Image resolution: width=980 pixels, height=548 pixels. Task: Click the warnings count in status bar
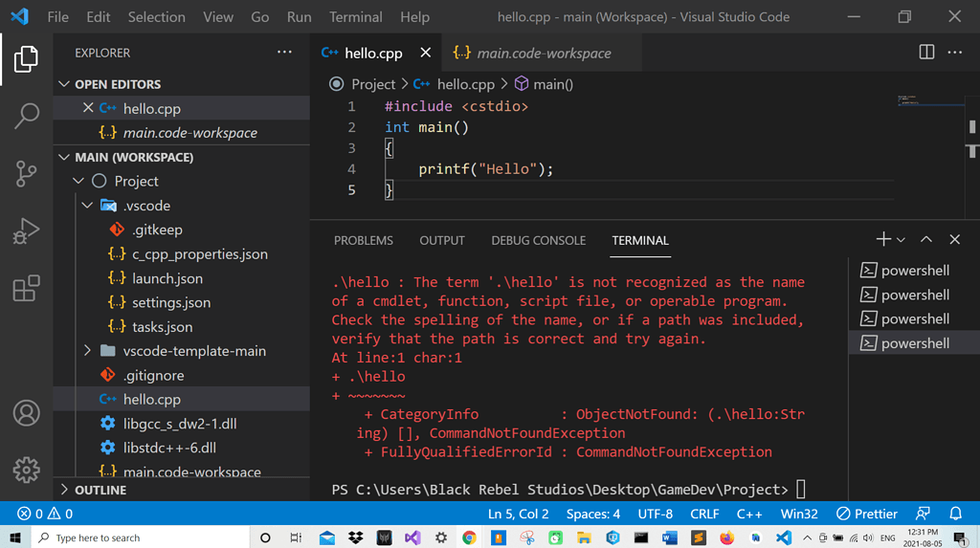coord(60,514)
